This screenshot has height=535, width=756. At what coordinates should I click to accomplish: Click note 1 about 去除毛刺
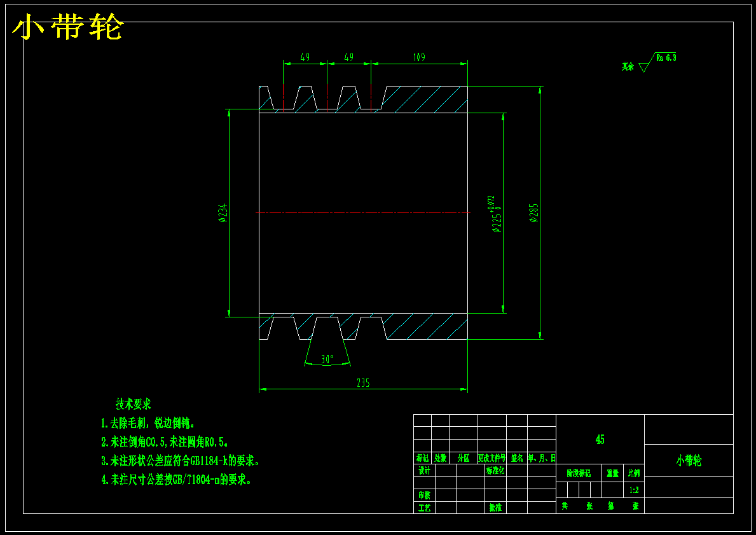coord(148,424)
